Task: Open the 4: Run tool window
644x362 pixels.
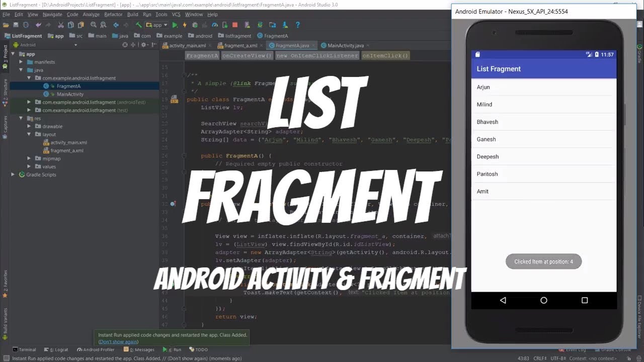Action: (x=172, y=349)
